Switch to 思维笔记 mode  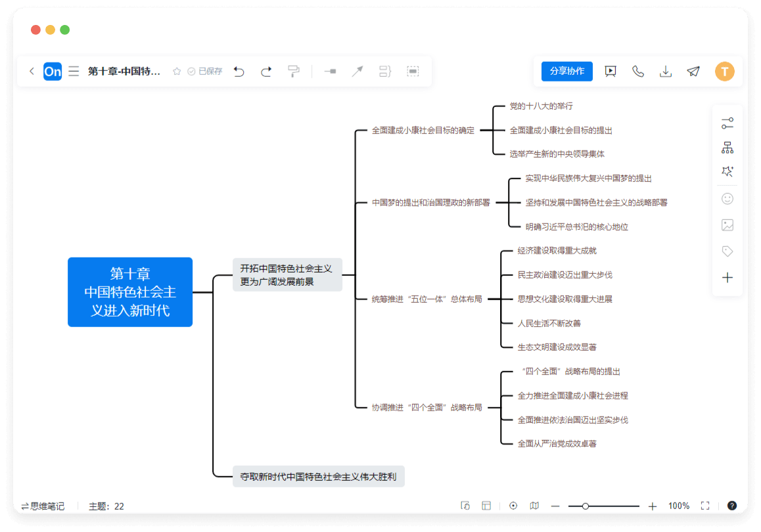click(x=43, y=506)
